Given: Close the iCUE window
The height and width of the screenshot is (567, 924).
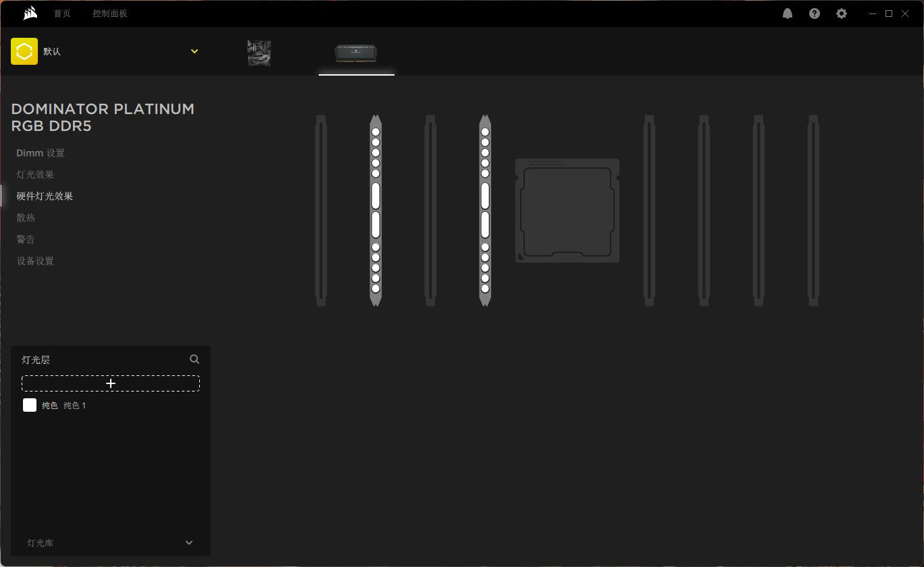Looking at the screenshot, I should pos(905,13).
